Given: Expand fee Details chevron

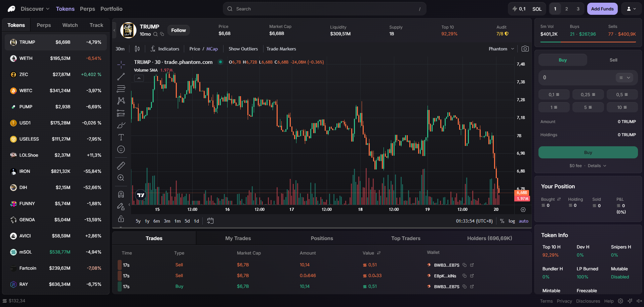Looking at the screenshot, I should point(597,166).
